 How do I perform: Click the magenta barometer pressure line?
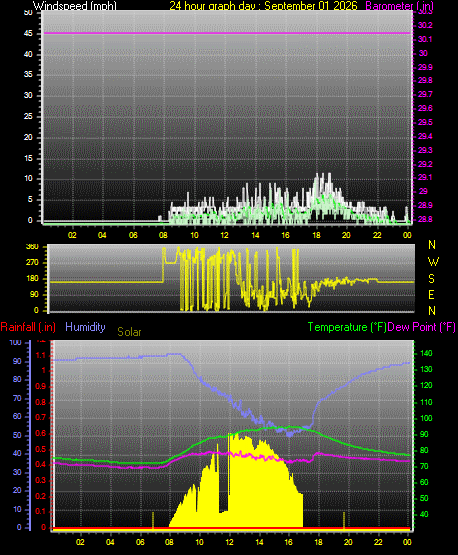pyautogui.click(x=227, y=34)
